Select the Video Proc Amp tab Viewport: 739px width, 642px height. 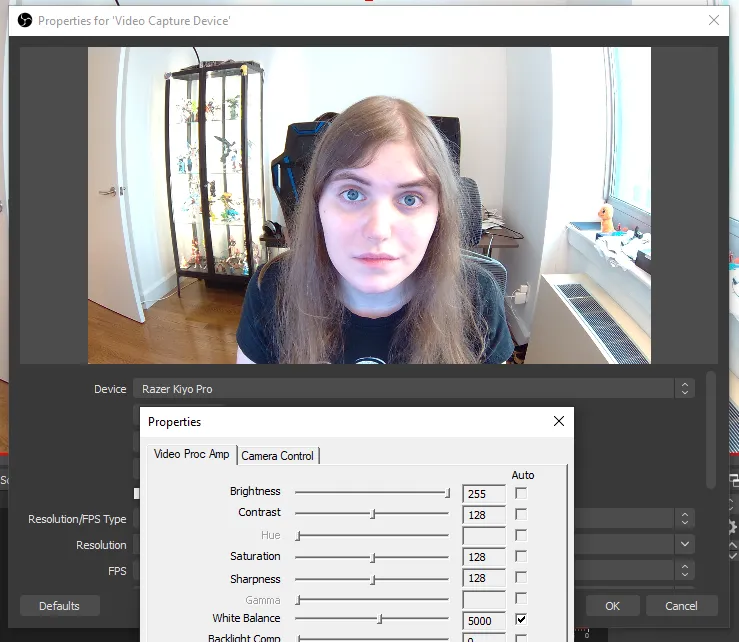[x=191, y=455]
